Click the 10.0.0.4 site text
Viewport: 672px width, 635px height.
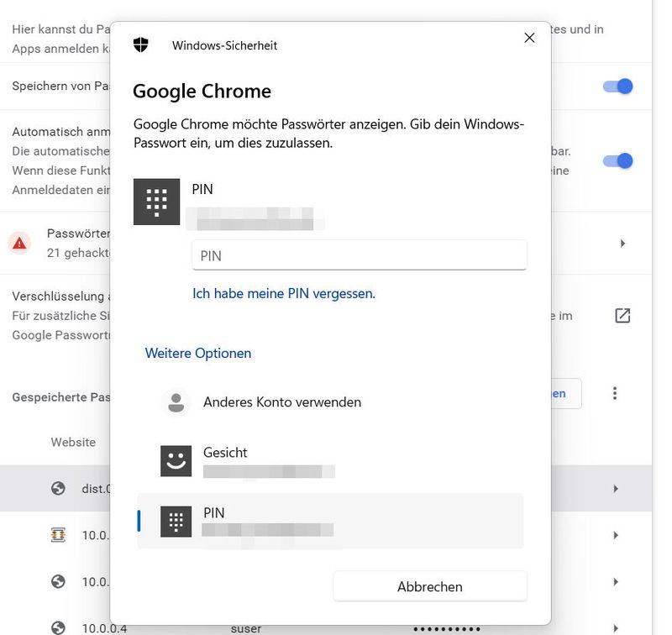point(104,628)
